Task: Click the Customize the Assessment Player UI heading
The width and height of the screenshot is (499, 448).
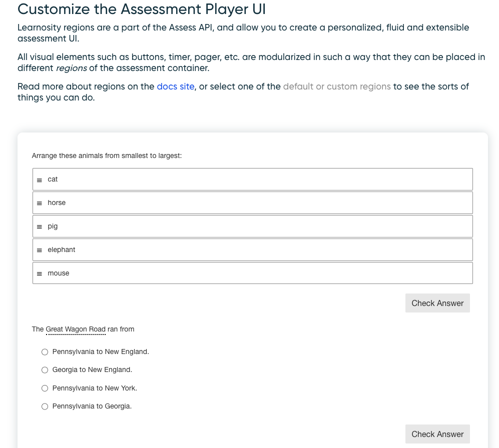Action: point(141,9)
